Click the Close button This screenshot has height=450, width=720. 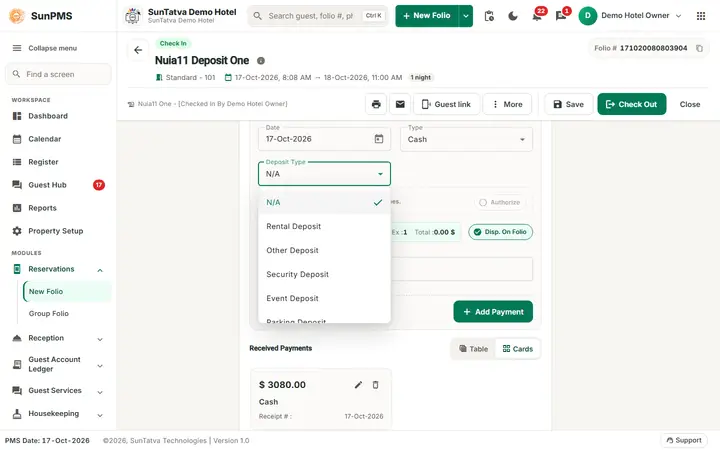coord(690,104)
